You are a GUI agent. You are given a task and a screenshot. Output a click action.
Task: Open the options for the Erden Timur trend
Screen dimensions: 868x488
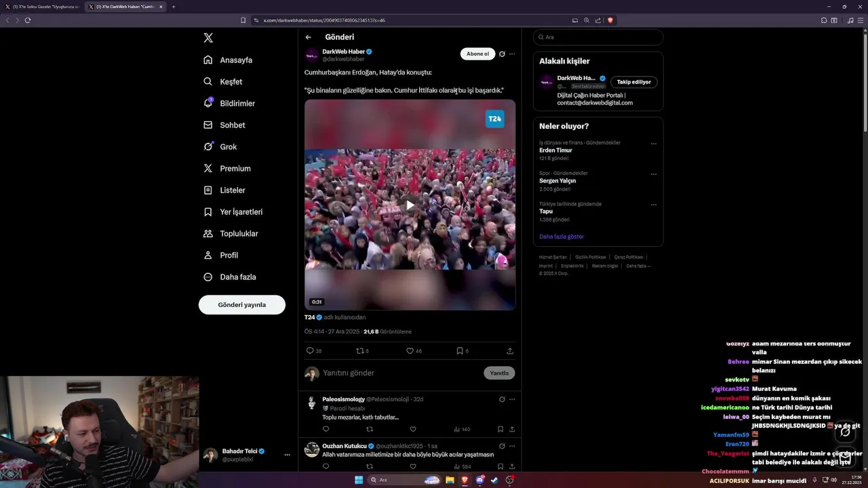[654, 144]
